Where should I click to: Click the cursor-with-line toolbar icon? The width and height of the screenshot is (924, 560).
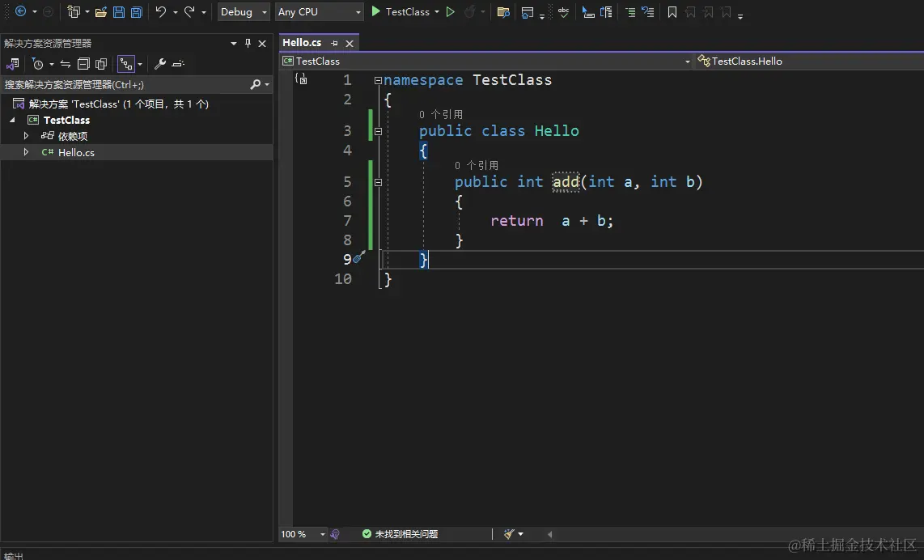[x=588, y=12]
